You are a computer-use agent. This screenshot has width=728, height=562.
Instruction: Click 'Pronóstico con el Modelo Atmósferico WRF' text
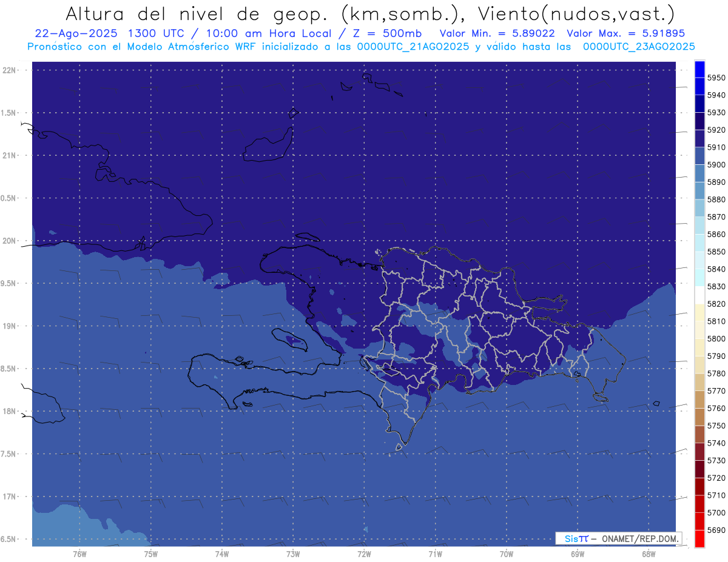[x=143, y=47]
